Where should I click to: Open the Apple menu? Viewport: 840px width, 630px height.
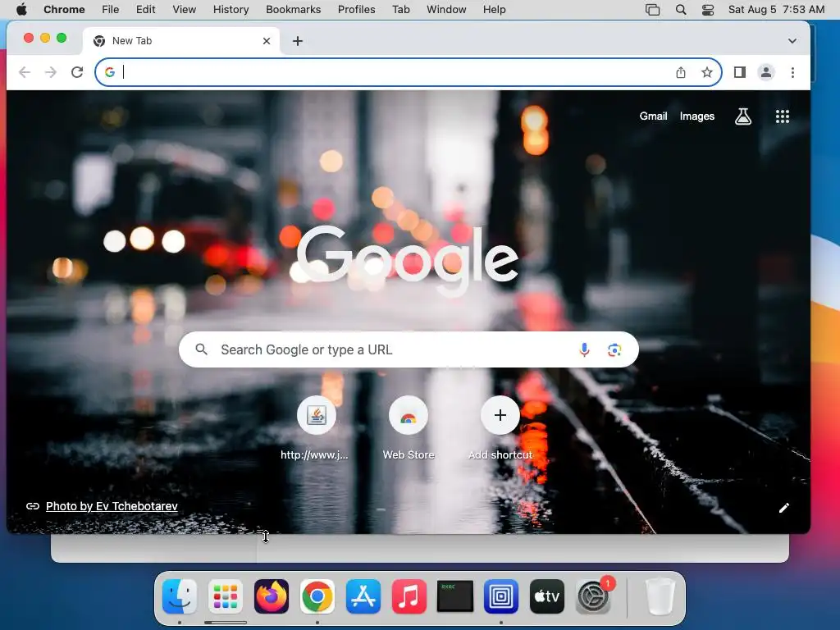tap(21, 10)
